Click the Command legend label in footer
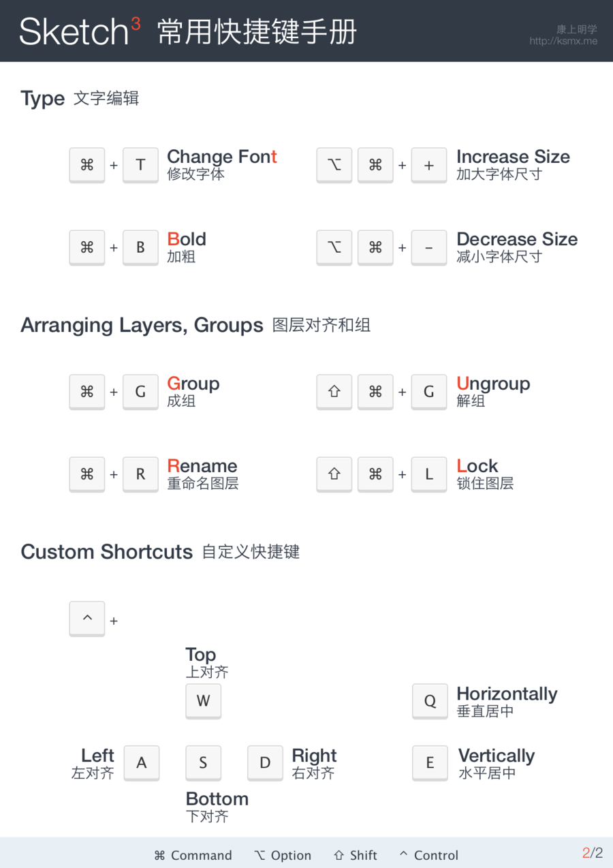 pyautogui.click(x=193, y=855)
